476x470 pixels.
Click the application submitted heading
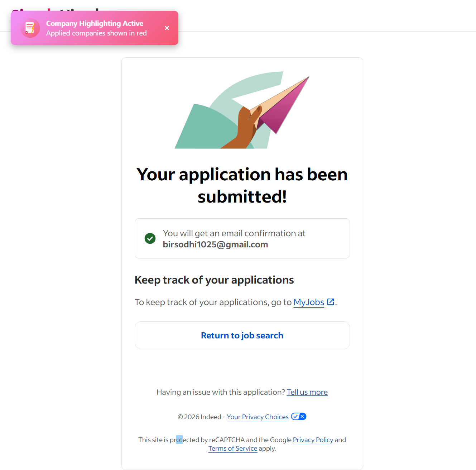(242, 185)
